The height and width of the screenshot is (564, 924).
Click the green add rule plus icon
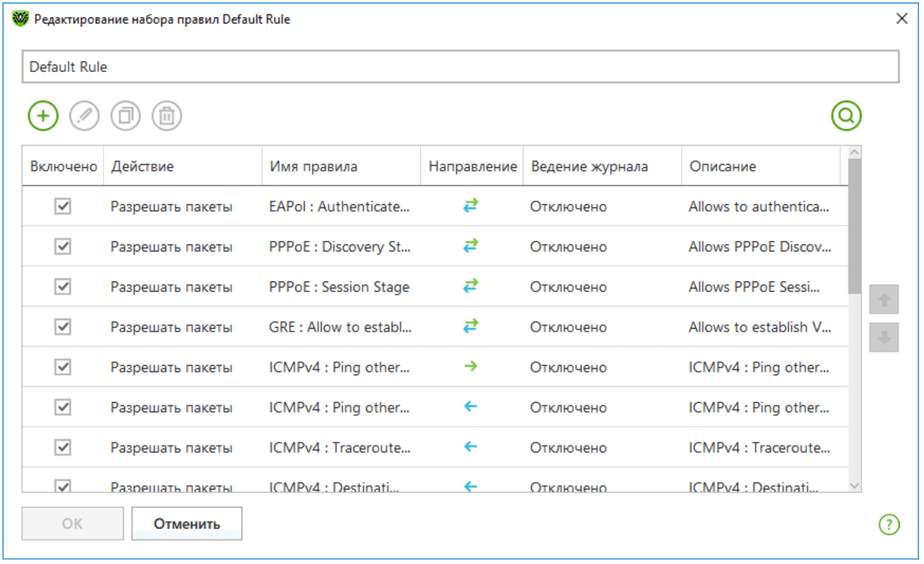[x=43, y=116]
